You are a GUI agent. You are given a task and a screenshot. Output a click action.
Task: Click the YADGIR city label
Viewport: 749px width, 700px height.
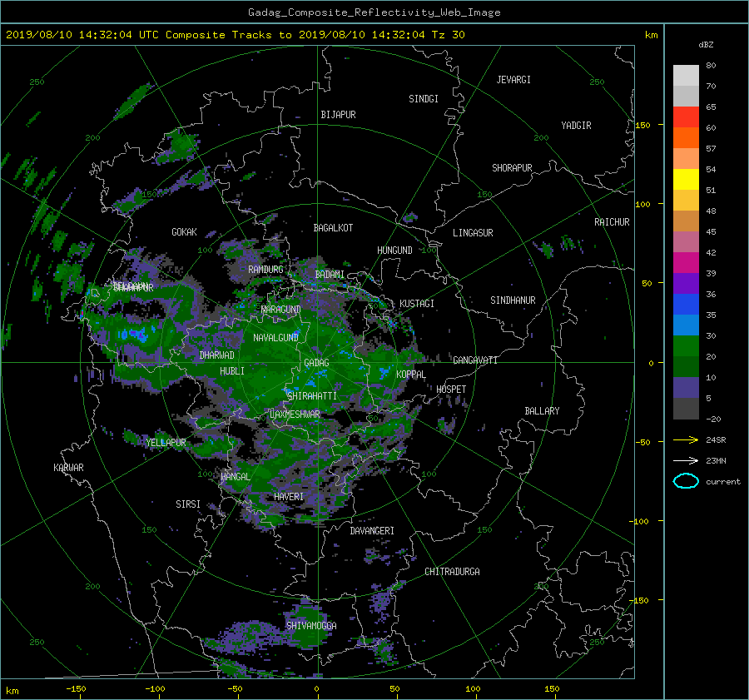576,126
